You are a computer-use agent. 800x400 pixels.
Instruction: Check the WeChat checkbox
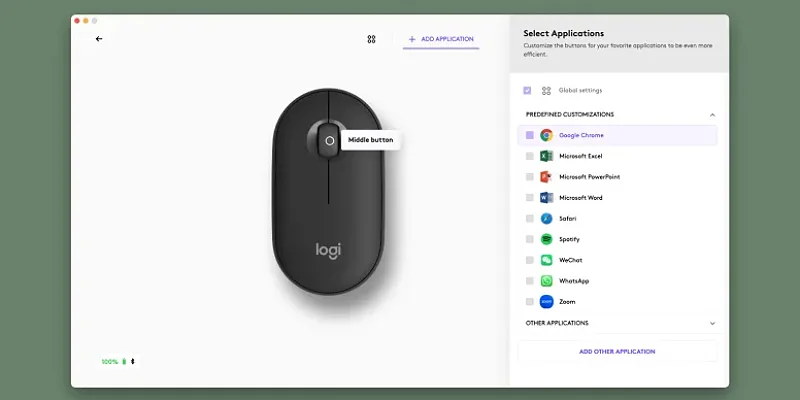(x=530, y=260)
